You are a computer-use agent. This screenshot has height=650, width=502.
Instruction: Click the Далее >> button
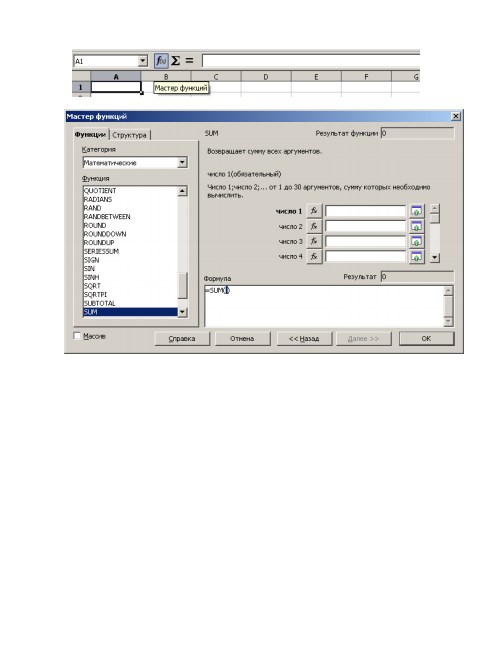click(x=364, y=339)
